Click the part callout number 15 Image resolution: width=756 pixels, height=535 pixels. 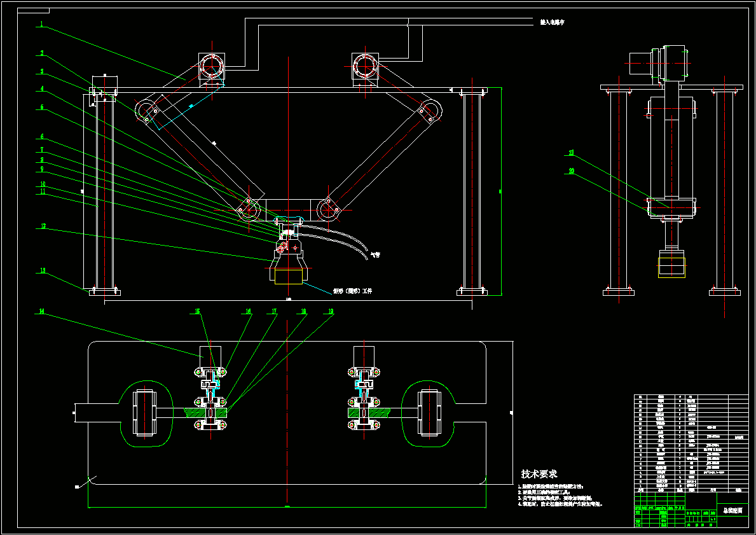click(197, 312)
